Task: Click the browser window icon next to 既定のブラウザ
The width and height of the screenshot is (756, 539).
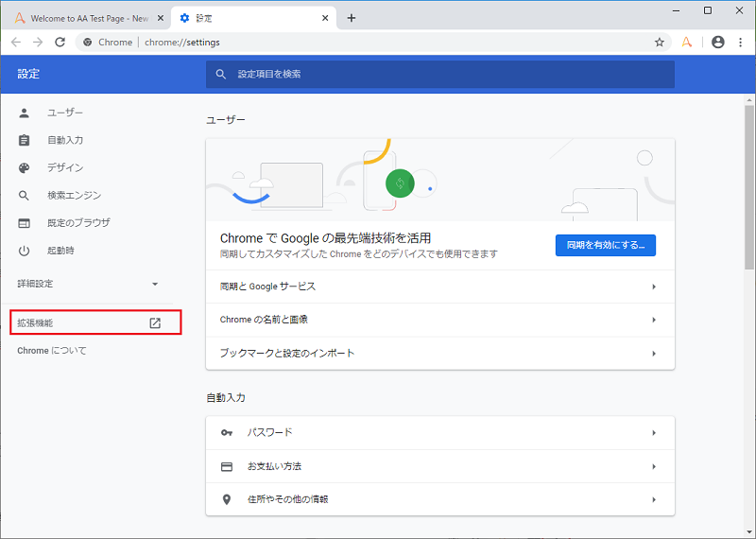Action: tap(25, 223)
